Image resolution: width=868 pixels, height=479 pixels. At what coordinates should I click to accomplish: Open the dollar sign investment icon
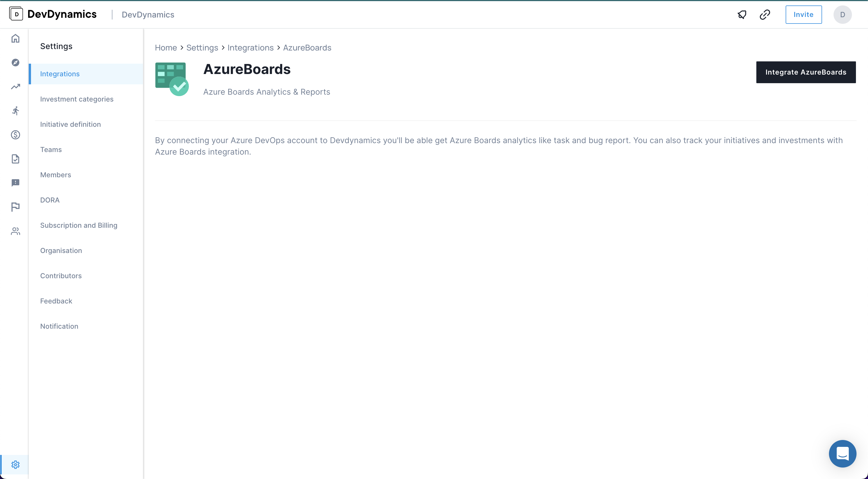coord(15,135)
